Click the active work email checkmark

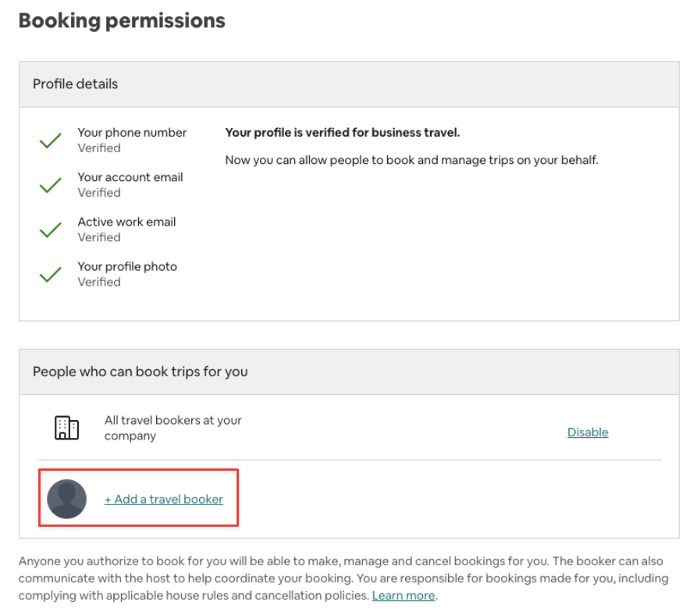[x=51, y=230]
